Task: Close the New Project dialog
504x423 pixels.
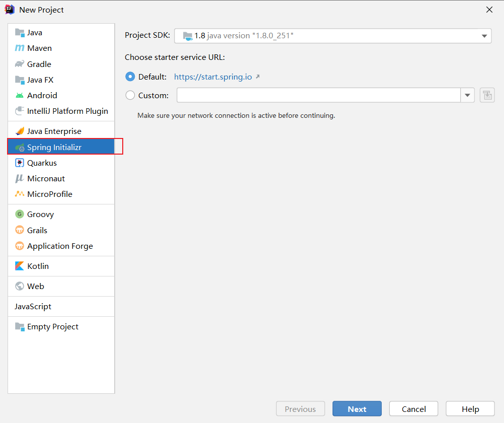Action: point(489,10)
